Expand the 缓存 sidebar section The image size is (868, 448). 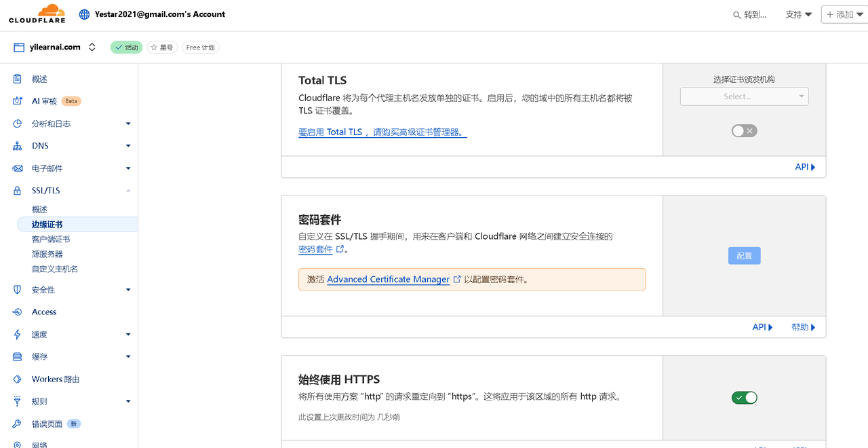point(128,357)
